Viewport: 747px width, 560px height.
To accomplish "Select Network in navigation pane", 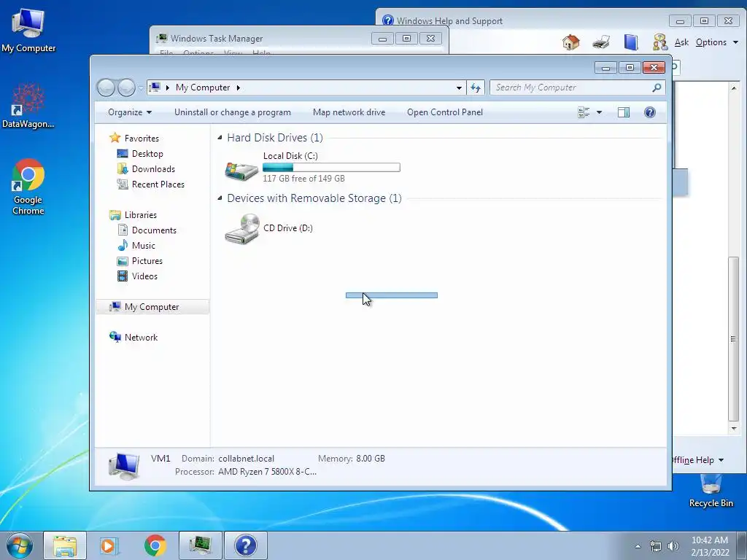I will 141,337.
